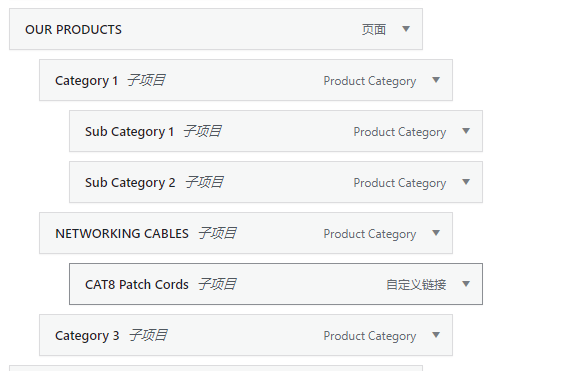
Task: Expand the Category 3 item arrow
Action: coord(436,335)
